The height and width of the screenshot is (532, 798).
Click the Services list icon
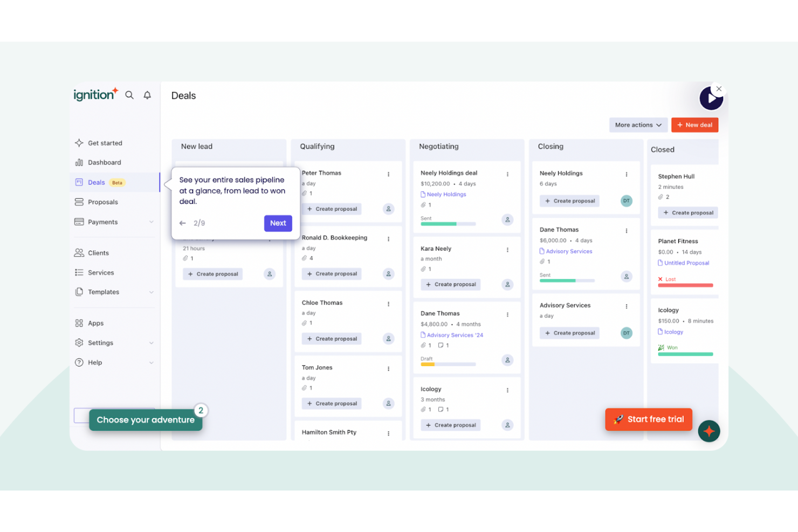coord(79,272)
